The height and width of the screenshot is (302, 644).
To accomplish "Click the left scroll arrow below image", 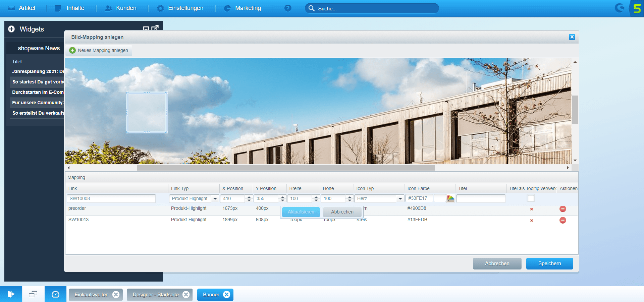I will point(69,168).
